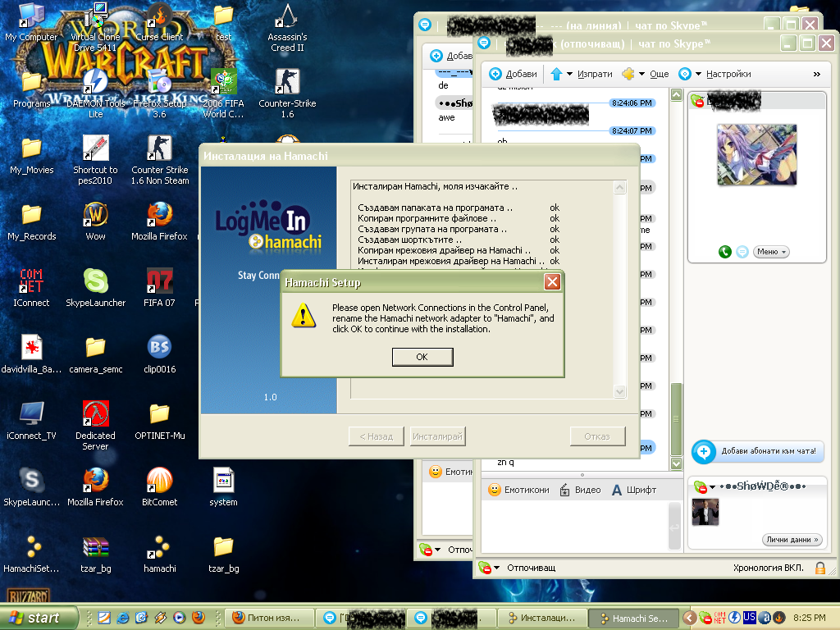Select the Counter Strike 1.6 Non Steam icon

(x=160, y=160)
